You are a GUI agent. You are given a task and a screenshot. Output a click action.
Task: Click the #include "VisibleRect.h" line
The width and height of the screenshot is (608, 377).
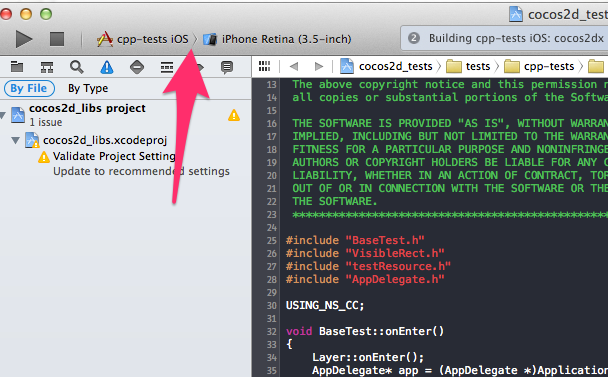(x=365, y=253)
